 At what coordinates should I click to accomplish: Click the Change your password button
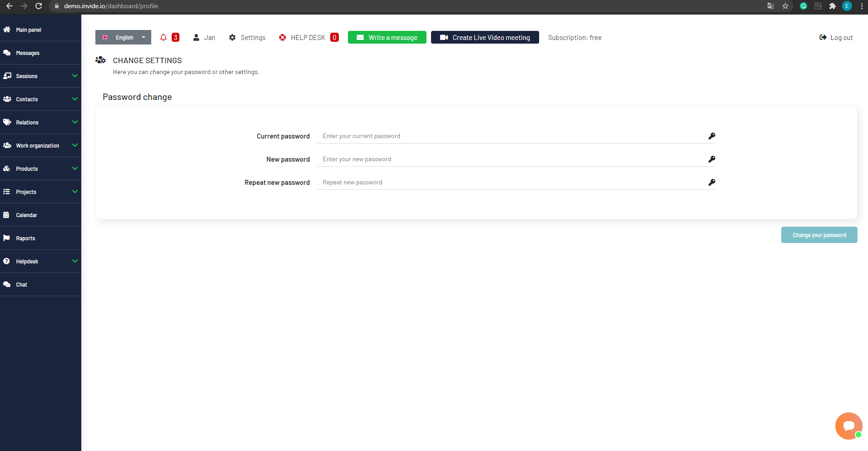click(x=819, y=235)
